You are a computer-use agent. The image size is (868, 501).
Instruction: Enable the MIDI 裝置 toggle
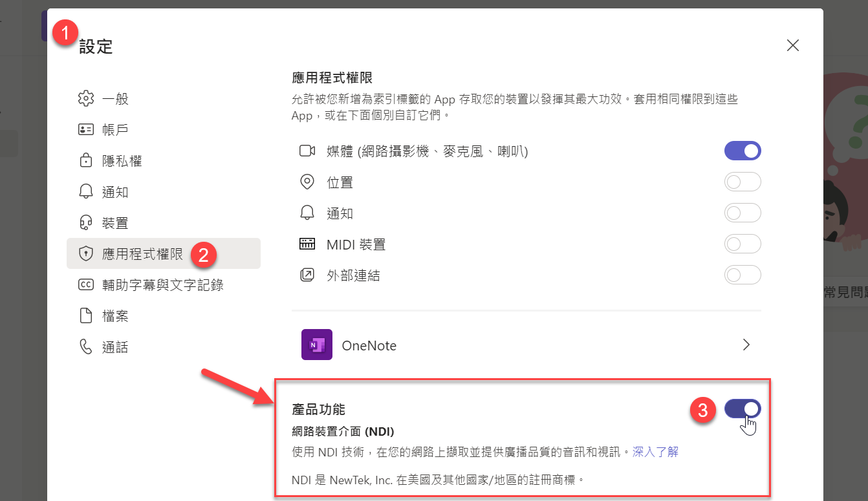point(743,244)
